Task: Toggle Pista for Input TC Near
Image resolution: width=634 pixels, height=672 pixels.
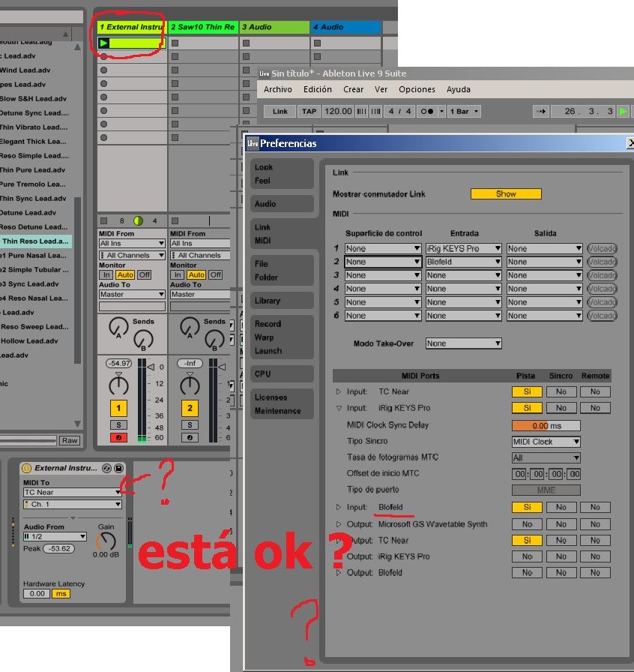Action: [x=527, y=391]
